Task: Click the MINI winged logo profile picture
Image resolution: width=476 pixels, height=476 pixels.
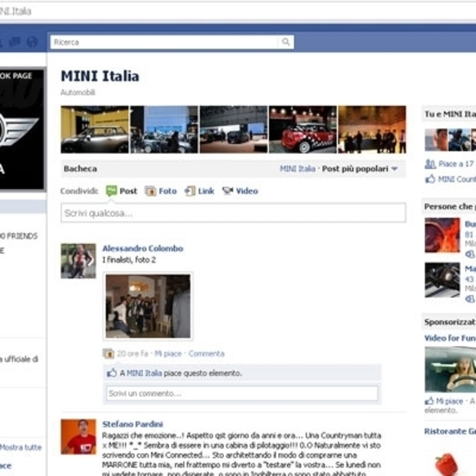Action: [x=22, y=129]
